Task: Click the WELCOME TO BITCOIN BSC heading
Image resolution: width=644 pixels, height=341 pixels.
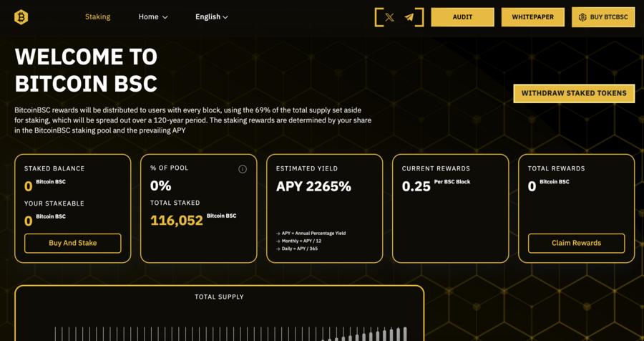Action: tap(86, 70)
